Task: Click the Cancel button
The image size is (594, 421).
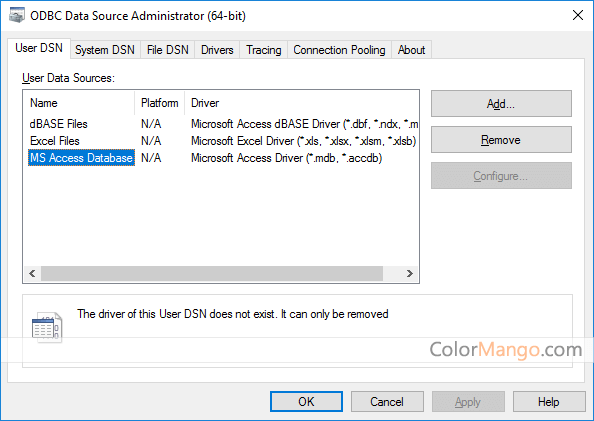Action: [387, 401]
